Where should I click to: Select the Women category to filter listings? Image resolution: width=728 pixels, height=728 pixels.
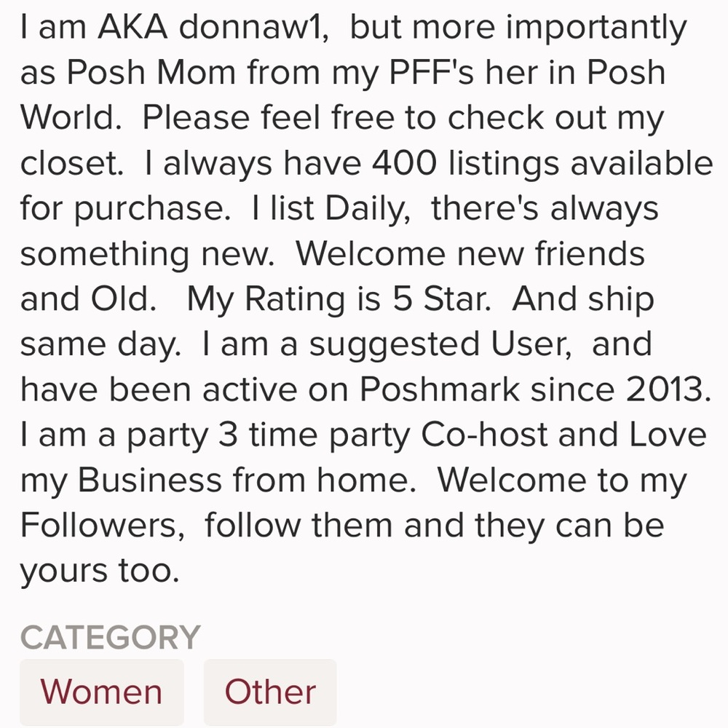click(x=102, y=690)
